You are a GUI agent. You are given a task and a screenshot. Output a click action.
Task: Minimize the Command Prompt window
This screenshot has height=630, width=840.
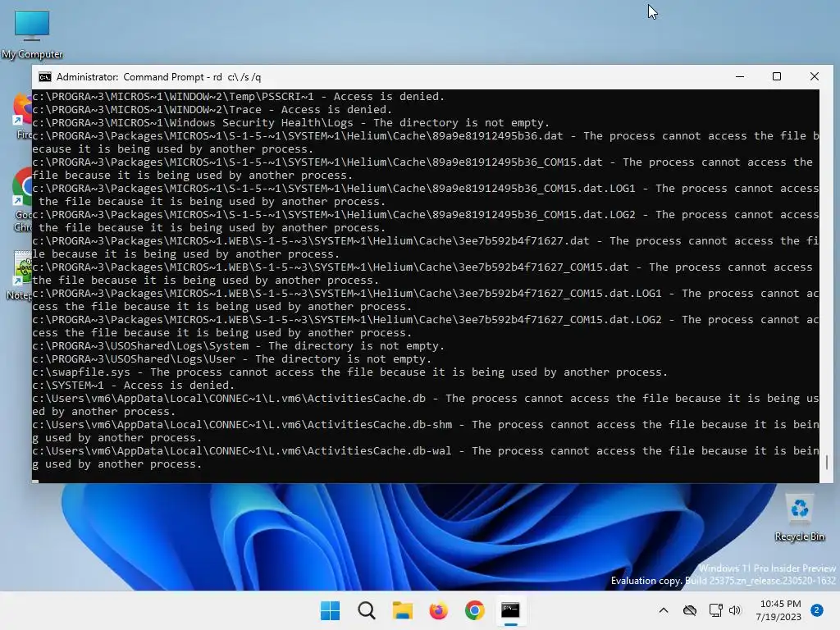pos(740,76)
